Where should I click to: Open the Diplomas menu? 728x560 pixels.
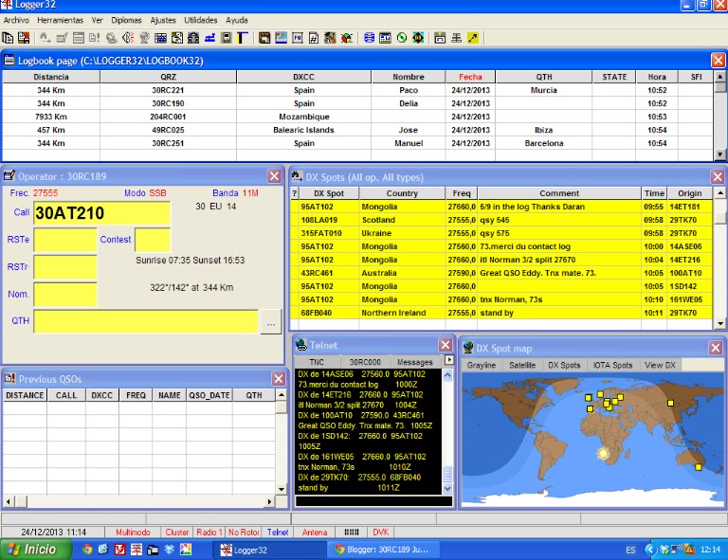coord(126,20)
